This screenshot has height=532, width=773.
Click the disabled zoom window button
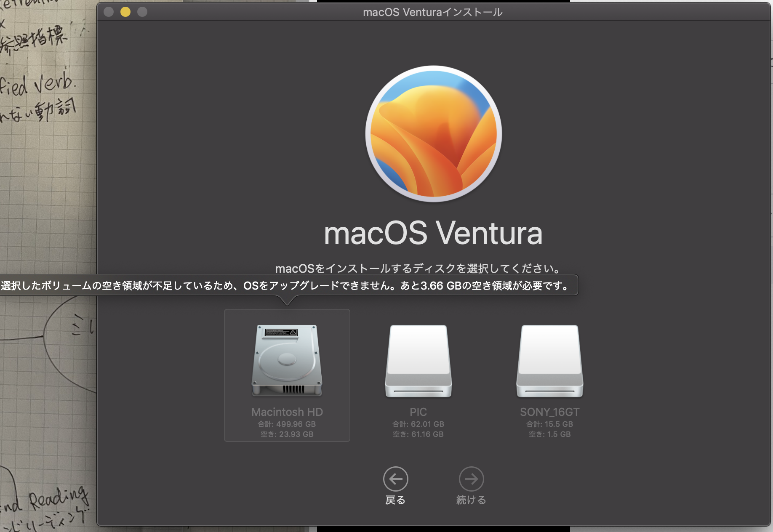(142, 12)
